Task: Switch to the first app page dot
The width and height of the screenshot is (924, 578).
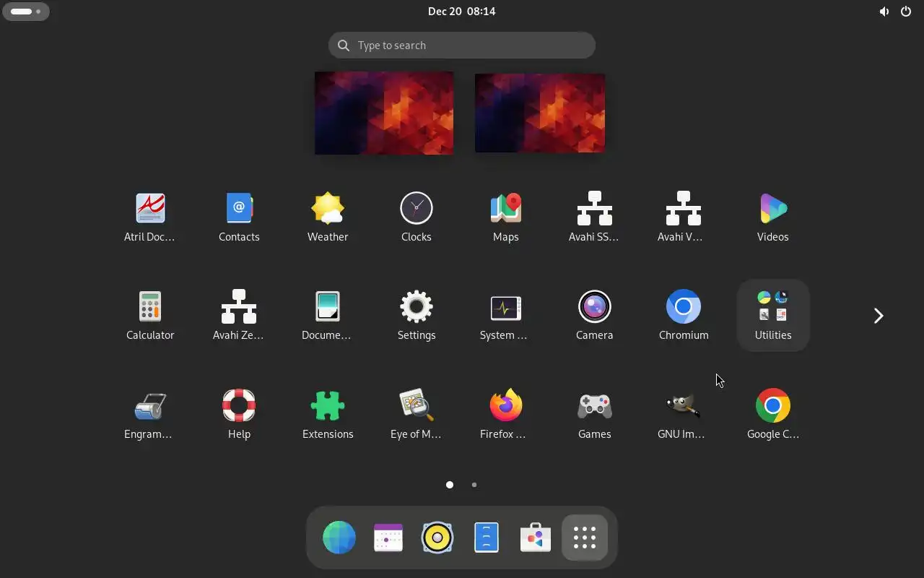Action: (450, 485)
